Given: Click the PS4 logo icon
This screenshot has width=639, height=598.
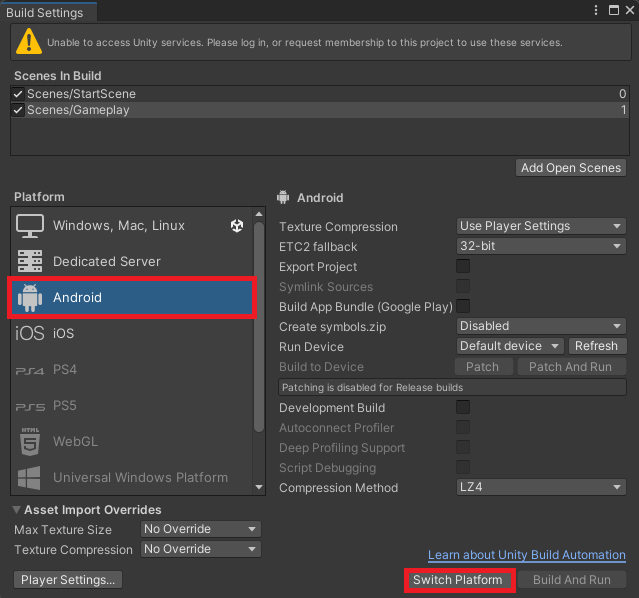Looking at the screenshot, I should pyautogui.click(x=29, y=371).
